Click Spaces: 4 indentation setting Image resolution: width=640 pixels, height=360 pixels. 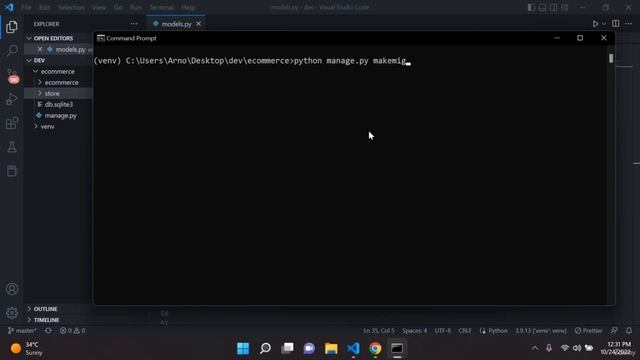click(x=415, y=331)
